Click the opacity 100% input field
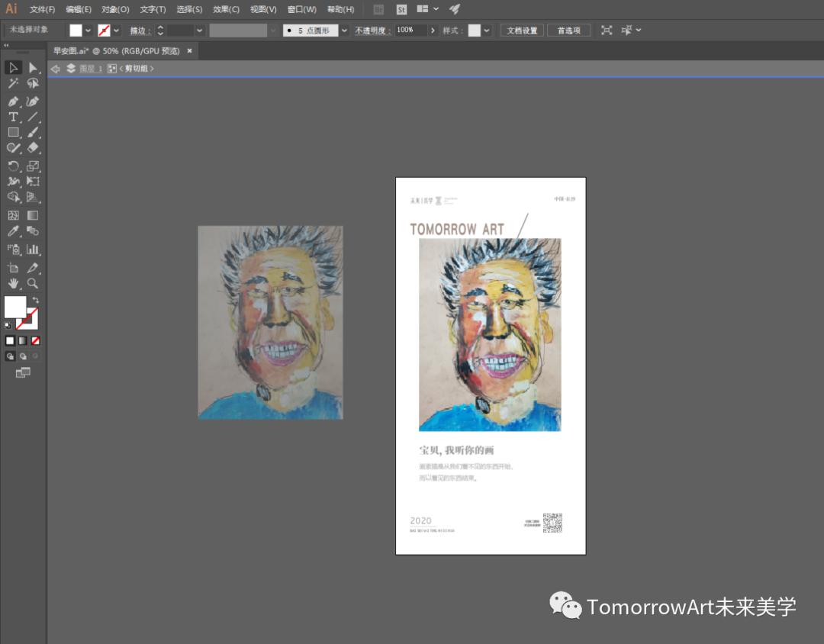Screen dimensions: 824x644 pyautogui.click(x=410, y=31)
